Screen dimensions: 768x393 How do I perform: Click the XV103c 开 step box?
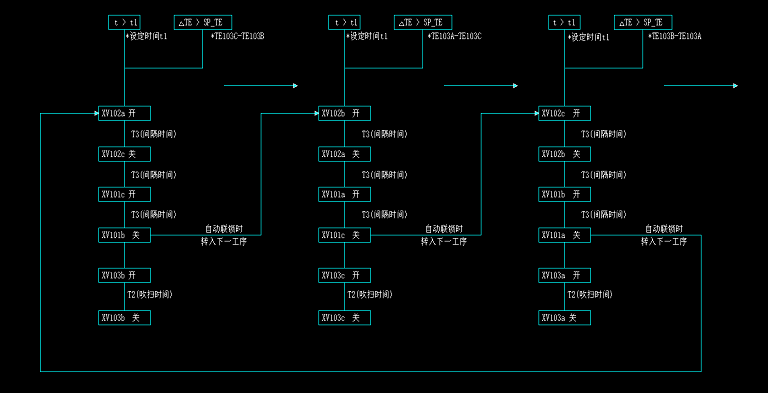pyautogui.click(x=344, y=275)
